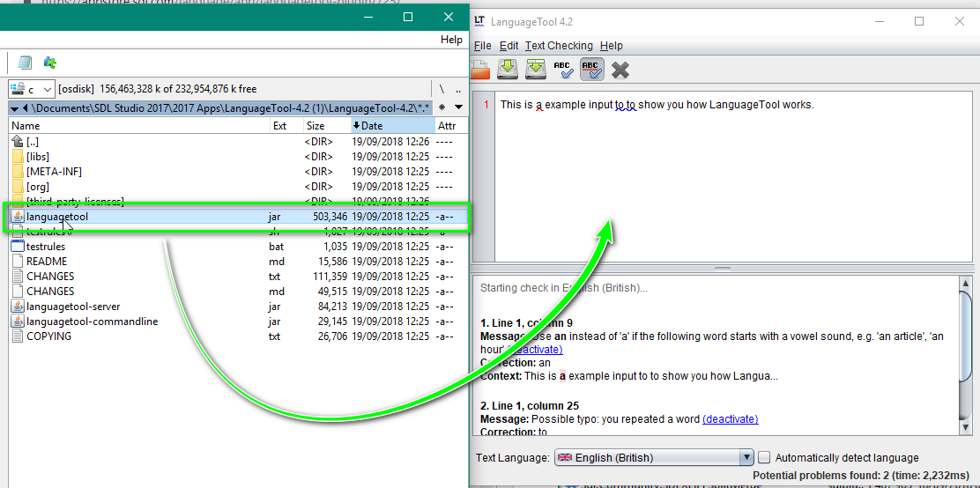
Task: Click the grey X clear text icon
Action: click(x=620, y=70)
